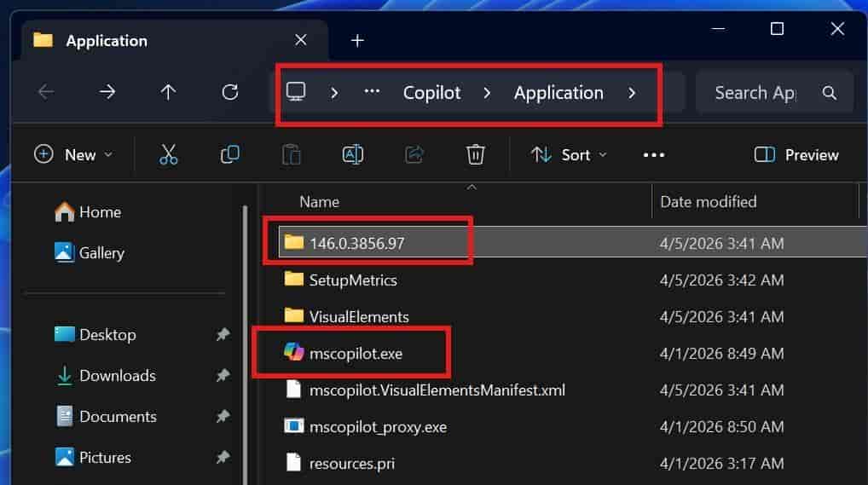Click the Application breadcrumb segment

[558, 93]
